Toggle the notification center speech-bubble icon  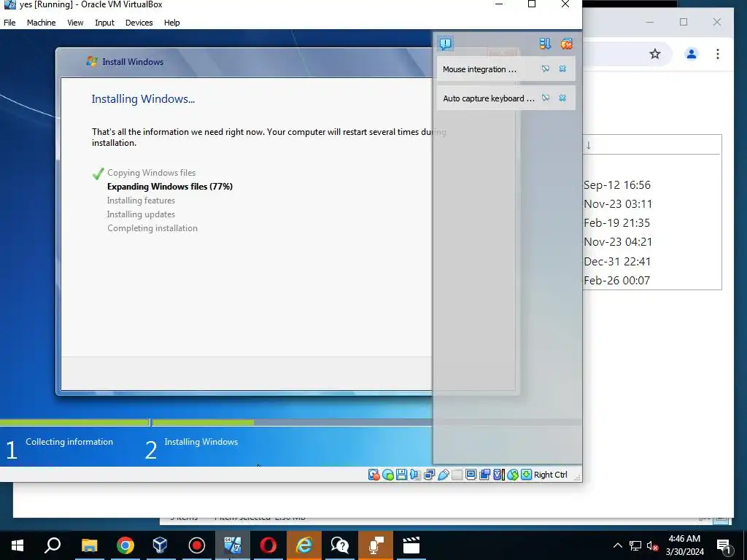pos(446,44)
